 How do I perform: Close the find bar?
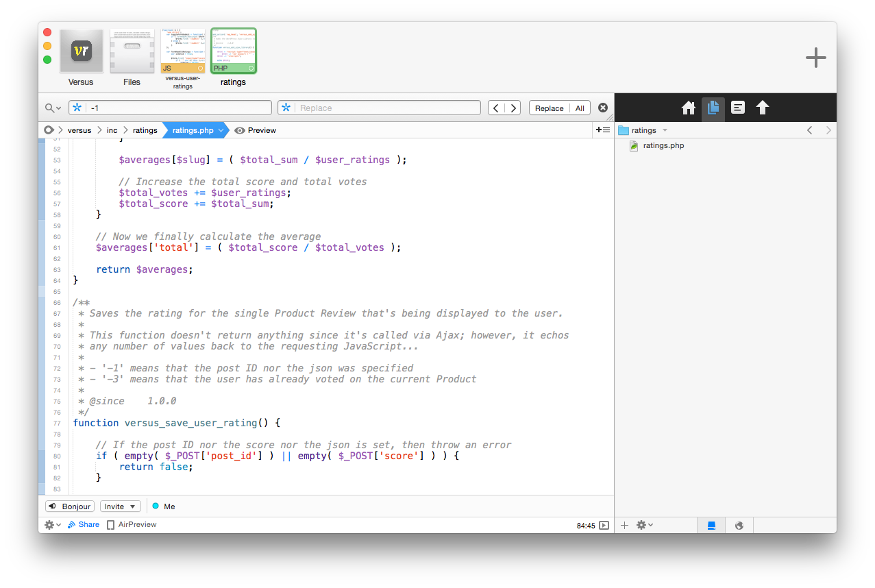603,108
